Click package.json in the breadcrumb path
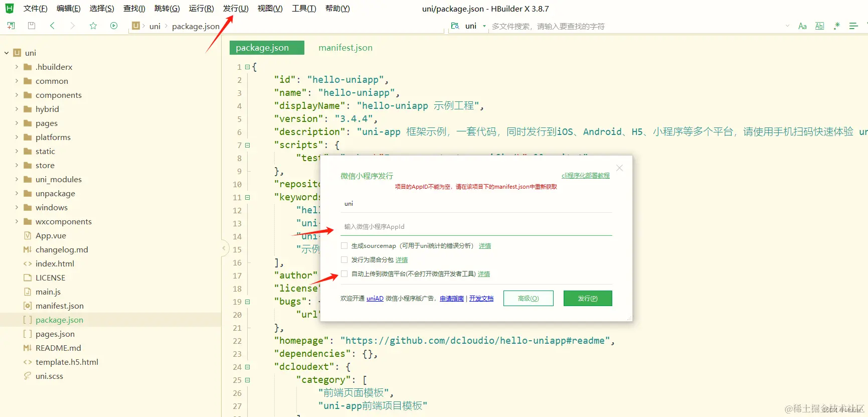Image resolution: width=868 pixels, height=417 pixels. click(x=196, y=26)
